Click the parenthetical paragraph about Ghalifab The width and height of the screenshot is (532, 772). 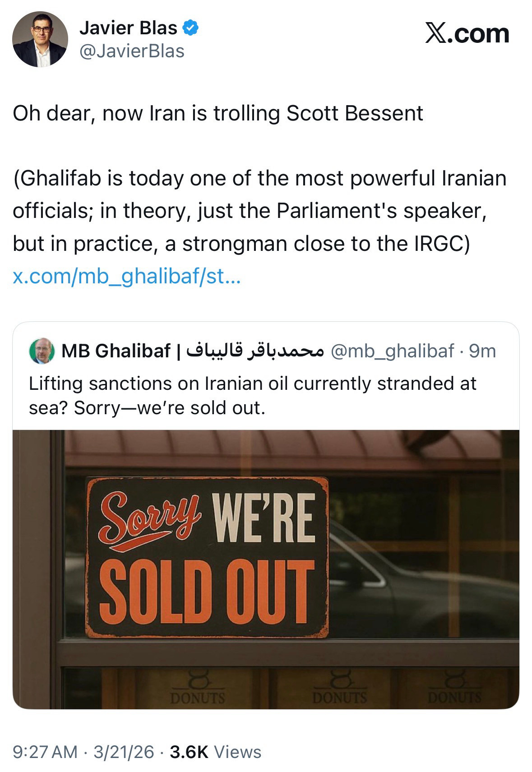tap(259, 211)
